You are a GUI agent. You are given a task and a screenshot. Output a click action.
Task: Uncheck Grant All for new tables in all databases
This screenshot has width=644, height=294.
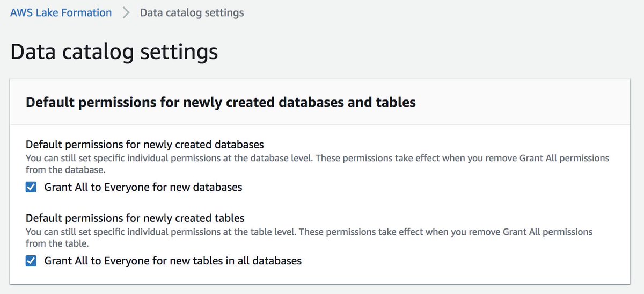(x=31, y=261)
